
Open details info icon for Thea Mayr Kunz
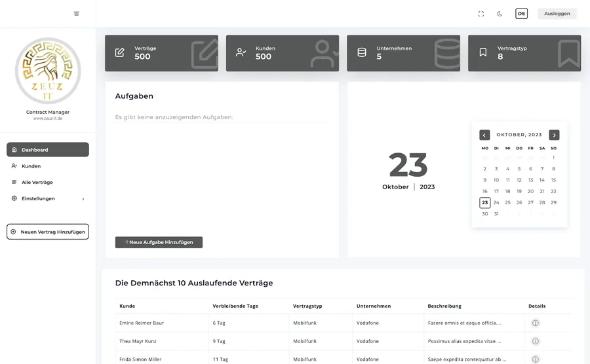pyautogui.click(x=535, y=341)
